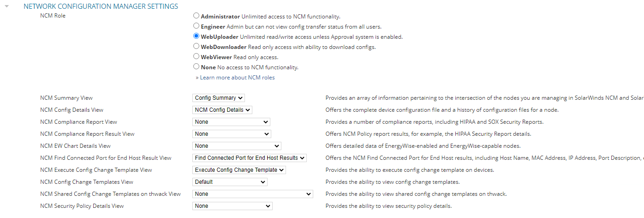Open NCM Compliance Report Result View dropdown
Viewport: 644px width, 218px height.
(x=232, y=134)
